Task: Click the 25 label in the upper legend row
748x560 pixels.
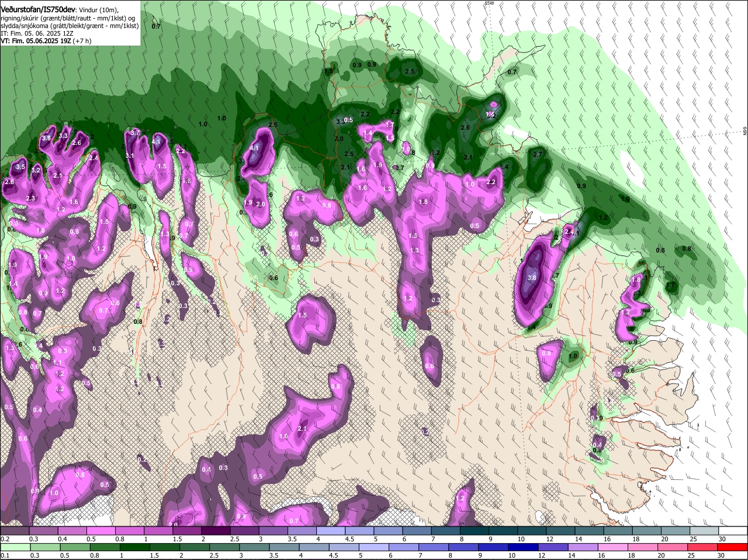Action: tap(693, 538)
